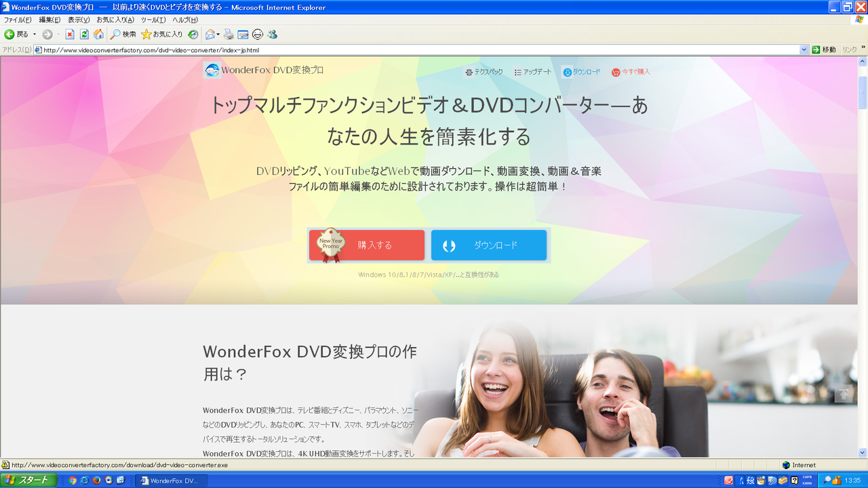Viewport: 868px width, 488px height.
Task: Open the media player Quick Launch icon
Action: [x=108, y=481]
